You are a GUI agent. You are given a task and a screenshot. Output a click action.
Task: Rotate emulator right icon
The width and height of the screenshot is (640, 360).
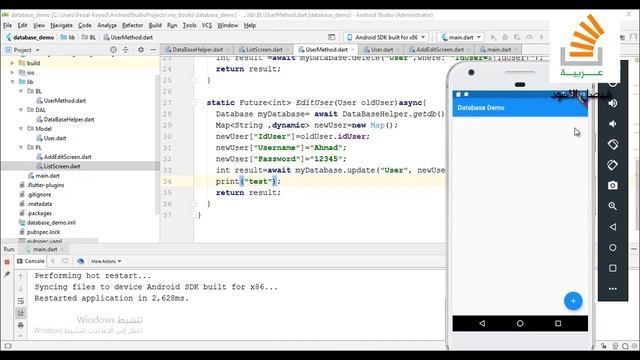tap(613, 165)
